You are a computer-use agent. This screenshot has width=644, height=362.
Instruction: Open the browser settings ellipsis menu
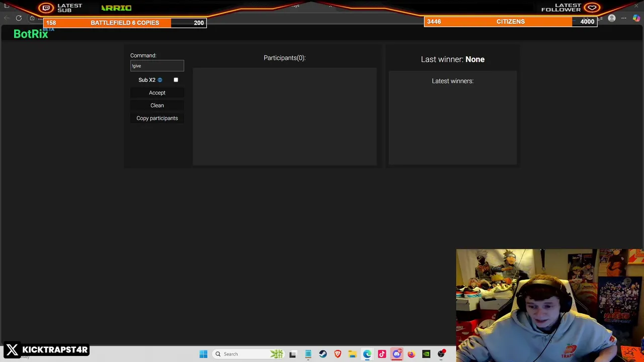tap(624, 18)
